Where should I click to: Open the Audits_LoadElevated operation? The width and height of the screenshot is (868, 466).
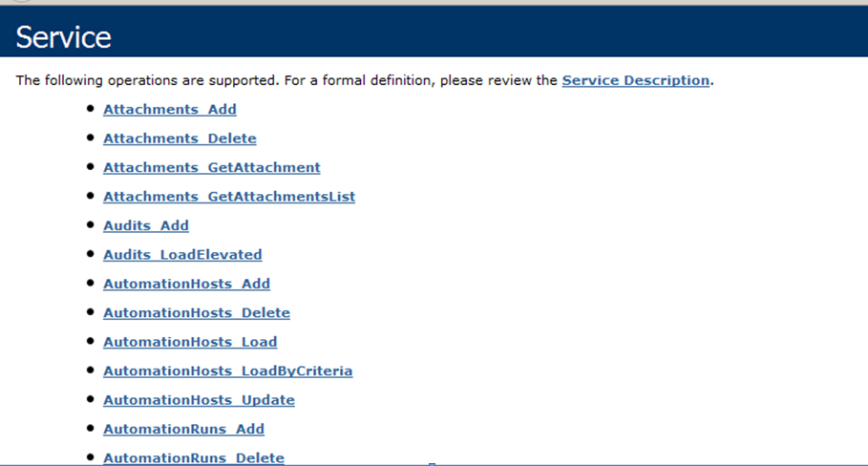pos(181,255)
